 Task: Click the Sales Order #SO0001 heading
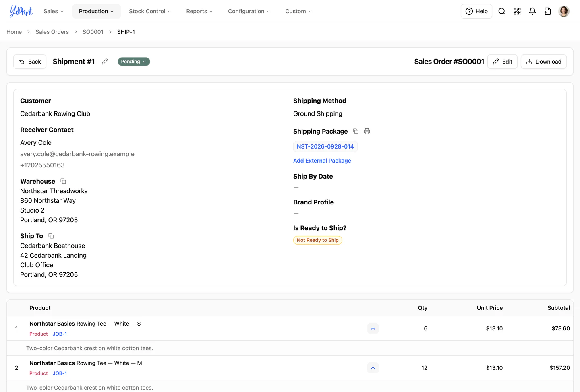[x=449, y=62]
